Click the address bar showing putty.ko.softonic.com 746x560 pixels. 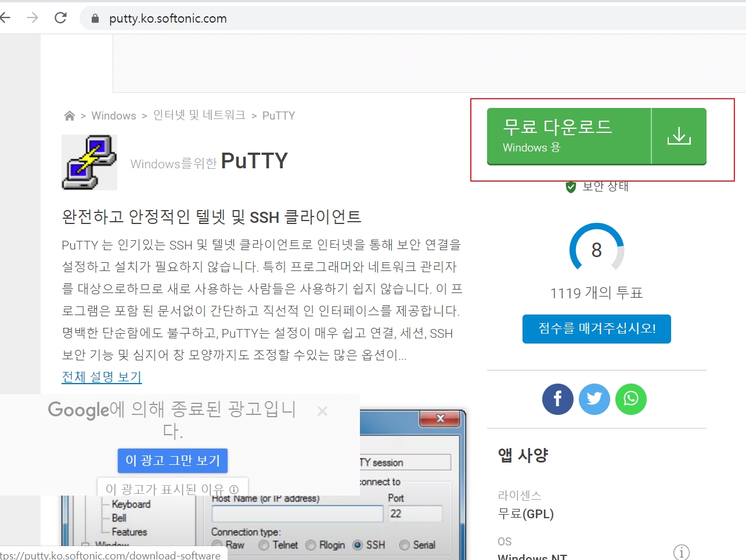coord(412,19)
